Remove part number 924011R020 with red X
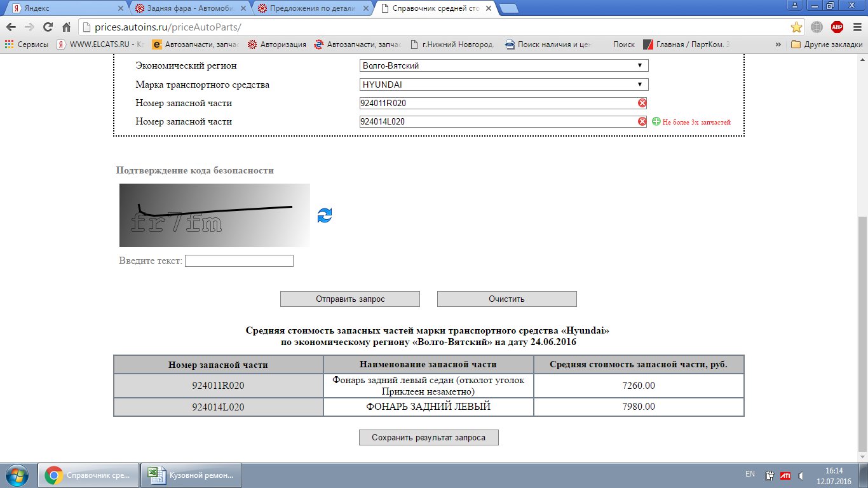868x488 pixels. (x=642, y=103)
